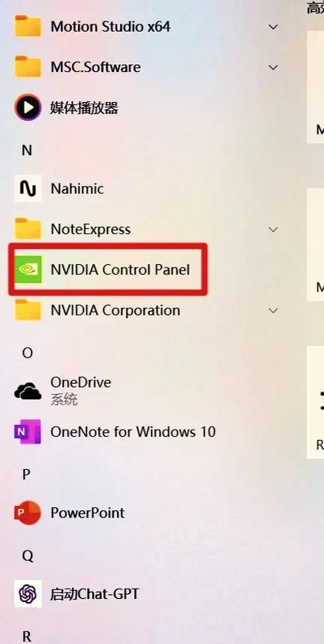Launch the Nahimic wave icon
The image size is (324, 644).
coord(28,188)
